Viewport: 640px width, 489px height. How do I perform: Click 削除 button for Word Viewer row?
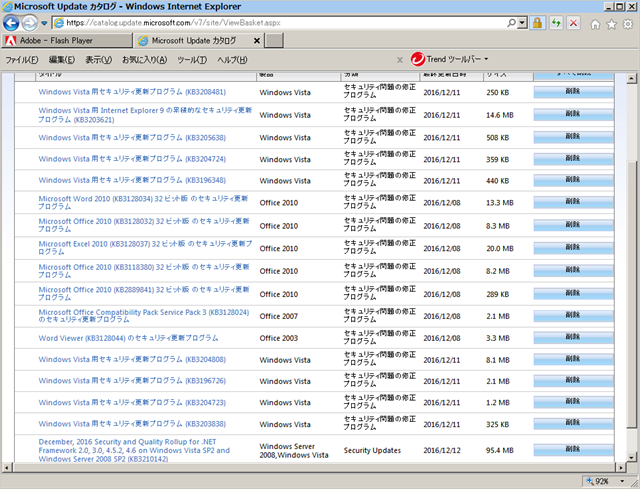(x=573, y=337)
